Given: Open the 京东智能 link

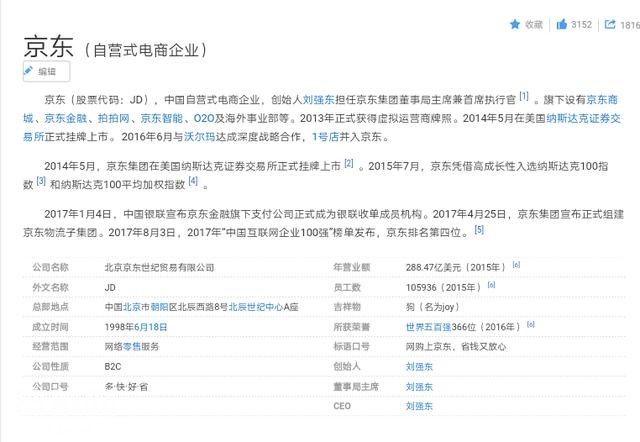Looking at the screenshot, I should pyautogui.click(x=162, y=118).
